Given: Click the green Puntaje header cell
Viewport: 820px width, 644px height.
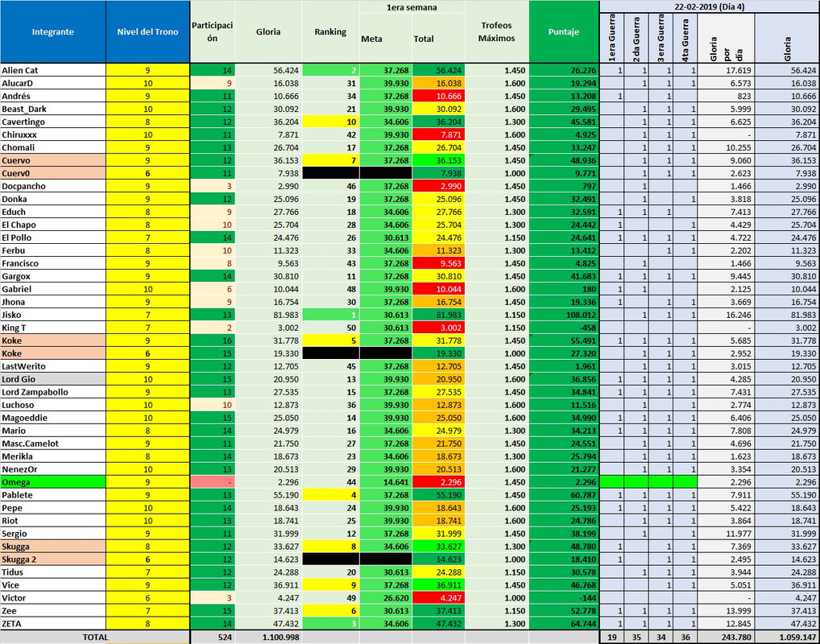Looking at the screenshot, I should tap(564, 32).
